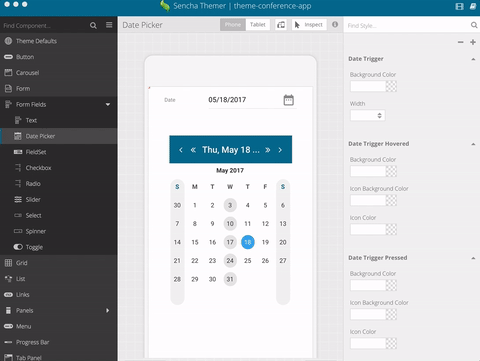Select day 31 in the calendar
The width and height of the screenshot is (480, 361).
click(x=230, y=279)
